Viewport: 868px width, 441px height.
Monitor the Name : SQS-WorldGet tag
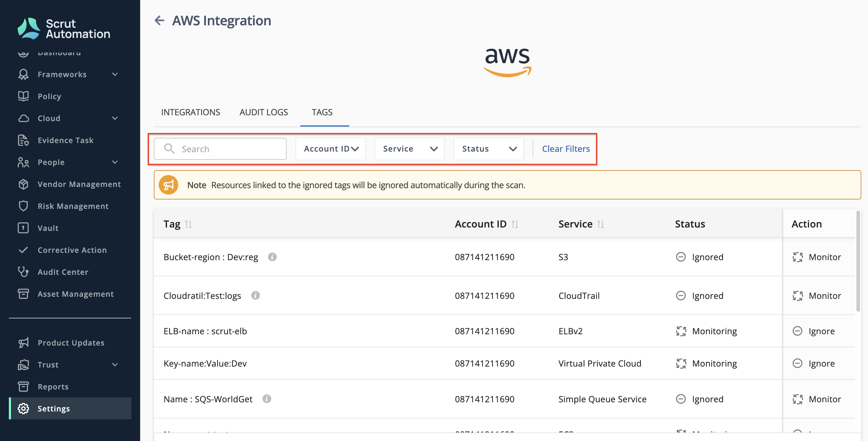(817, 399)
